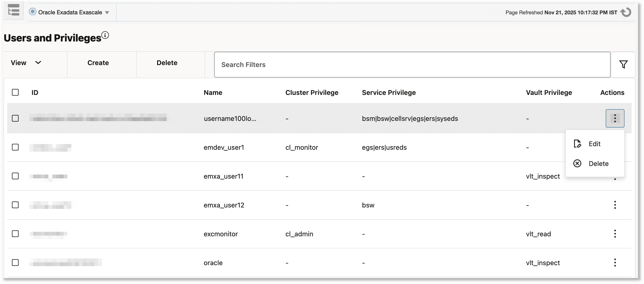Click the Cluster Privilege column header
The width and height of the screenshot is (644, 284).
point(312,93)
